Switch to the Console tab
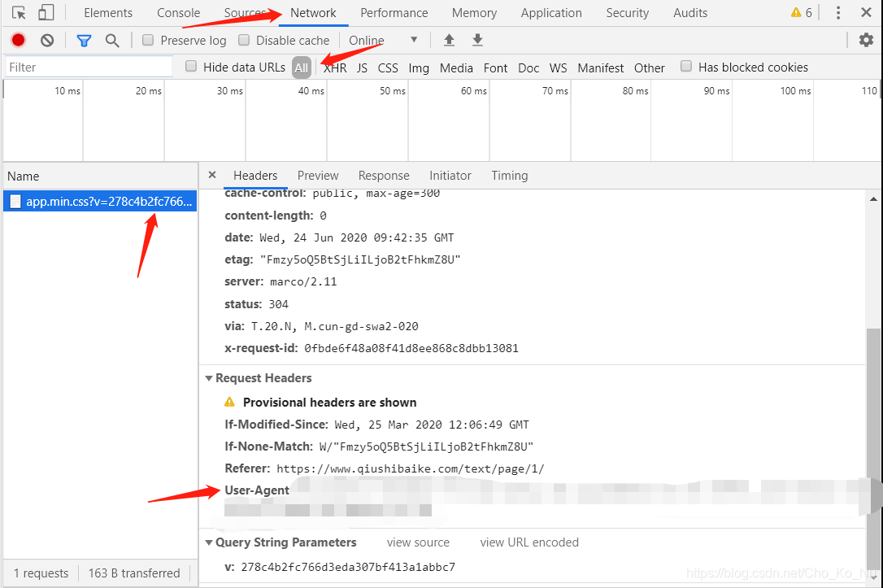The width and height of the screenshot is (883, 588). point(179,13)
